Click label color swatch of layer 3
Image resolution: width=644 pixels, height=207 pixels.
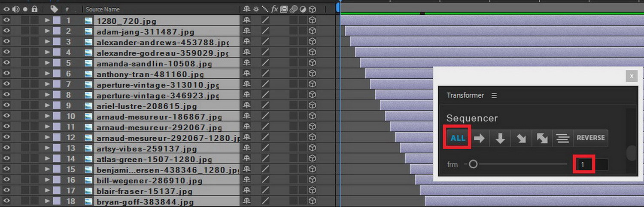click(57, 42)
